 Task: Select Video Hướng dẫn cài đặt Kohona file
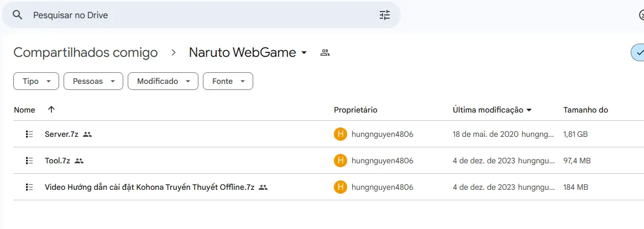point(149,187)
